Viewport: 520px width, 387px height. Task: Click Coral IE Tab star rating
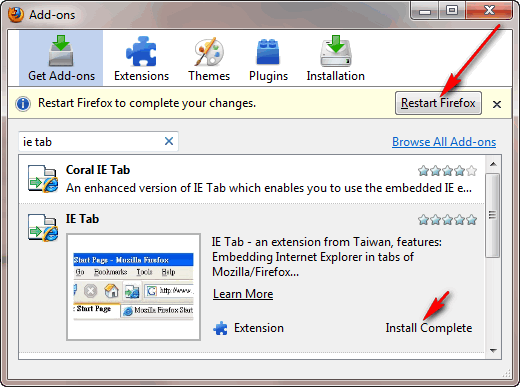tap(447, 171)
